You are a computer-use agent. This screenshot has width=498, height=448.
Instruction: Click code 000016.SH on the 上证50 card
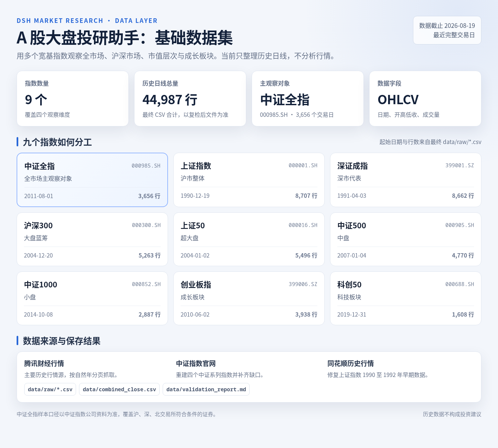coord(303,225)
